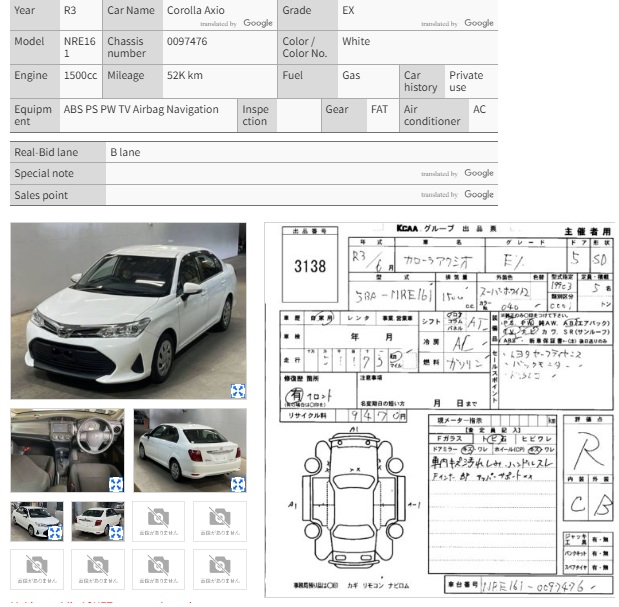Click the Inspection label cell
The width and height of the screenshot is (619, 607).
point(257,115)
